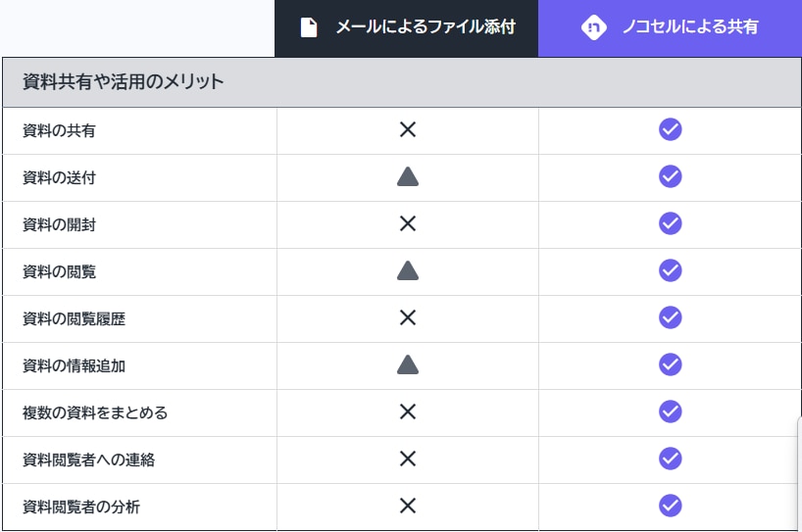Screen dimensions: 802x532
Task: Select the メールによるファイル添付 column header
Action: point(425,27)
